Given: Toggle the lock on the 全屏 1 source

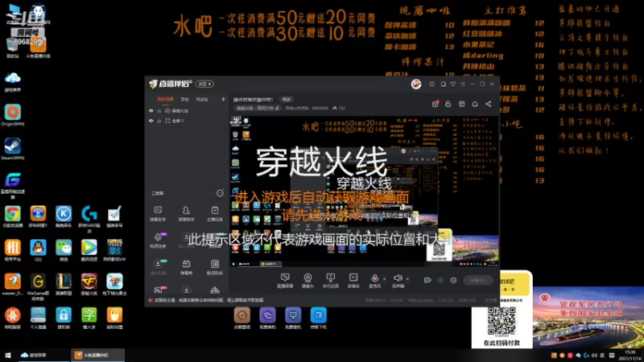Looking at the screenshot, I should [x=159, y=121].
